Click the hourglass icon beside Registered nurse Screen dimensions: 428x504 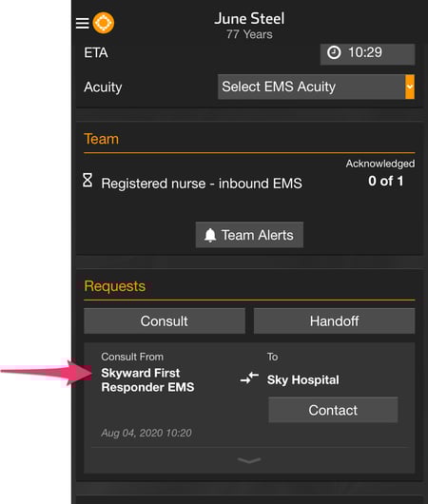(88, 180)
